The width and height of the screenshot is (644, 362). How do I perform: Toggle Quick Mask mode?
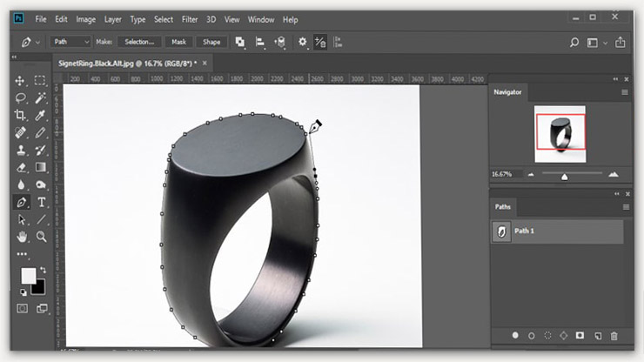click(x=21, y=308)
